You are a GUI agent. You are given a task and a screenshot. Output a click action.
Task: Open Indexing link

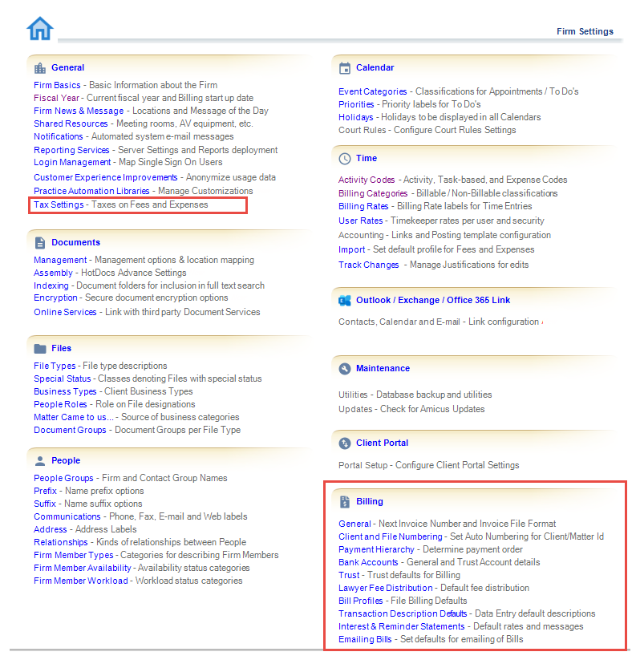[51, 285]
